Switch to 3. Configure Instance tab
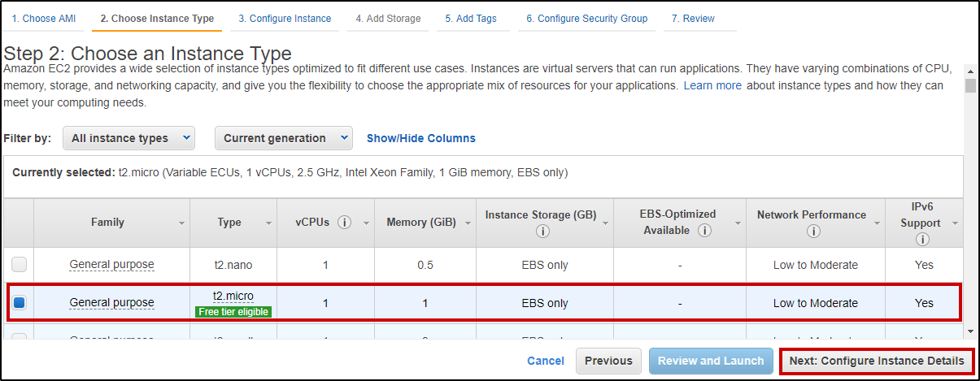Screen dimensions: 980x381 (285, 19)
